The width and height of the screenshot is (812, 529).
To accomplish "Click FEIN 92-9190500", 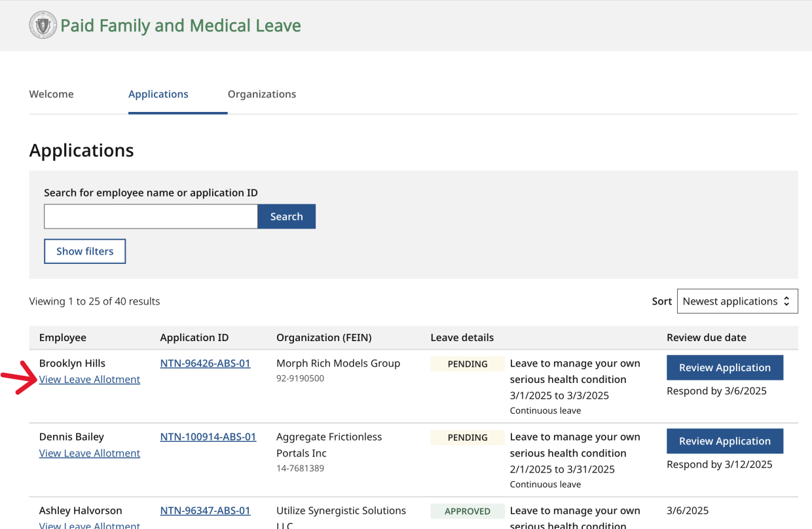I will pyautogui.click(x=300, y=378).
